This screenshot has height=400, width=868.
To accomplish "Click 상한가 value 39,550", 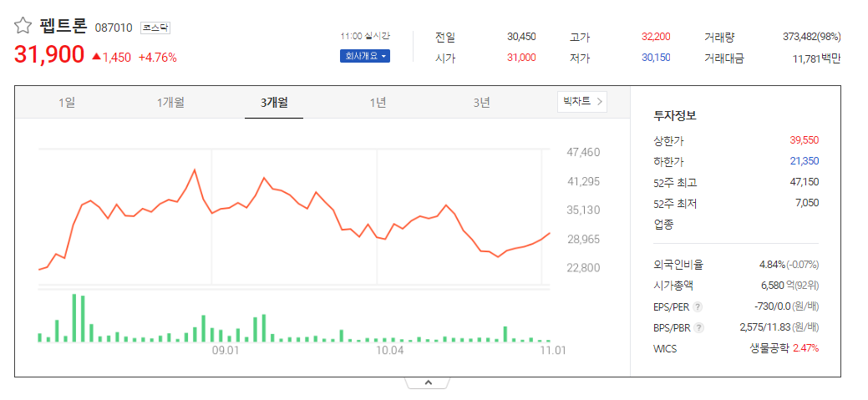I will click(804, 140).
